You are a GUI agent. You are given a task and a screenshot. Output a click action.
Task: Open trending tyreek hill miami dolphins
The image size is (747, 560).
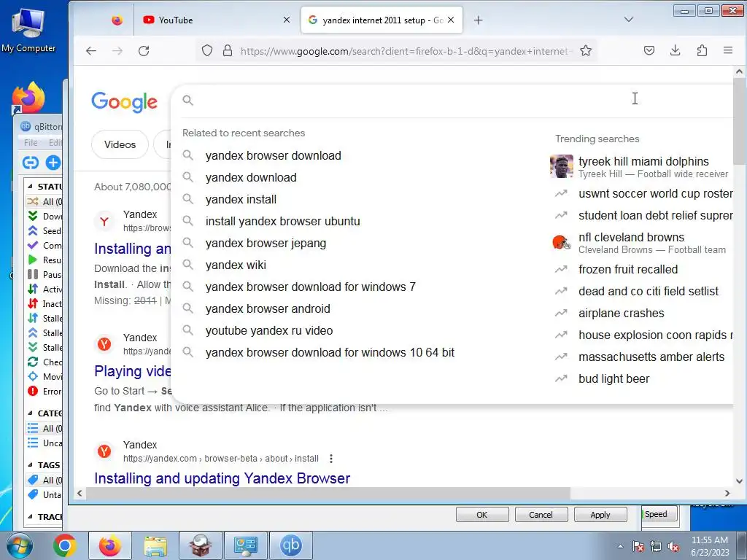pos(643,161)
